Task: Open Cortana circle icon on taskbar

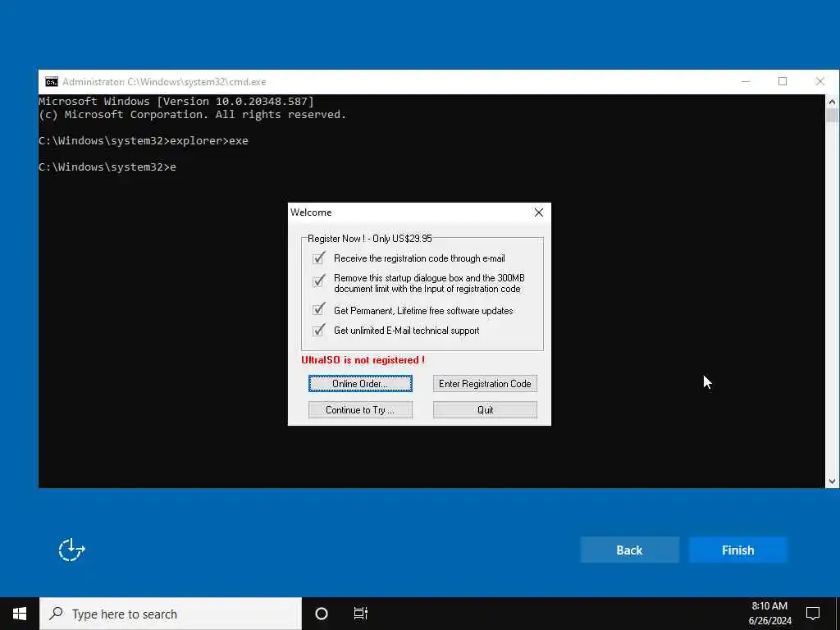Action: coord(322,614)
